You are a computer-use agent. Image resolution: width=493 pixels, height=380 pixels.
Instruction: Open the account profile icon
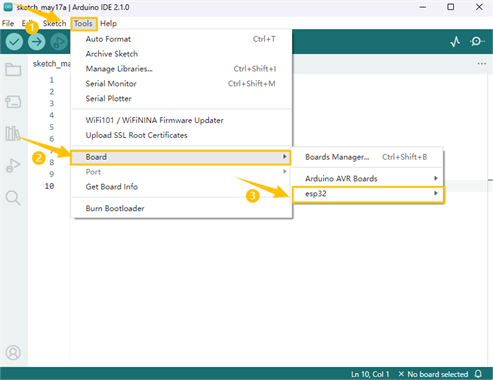point(13,353)
